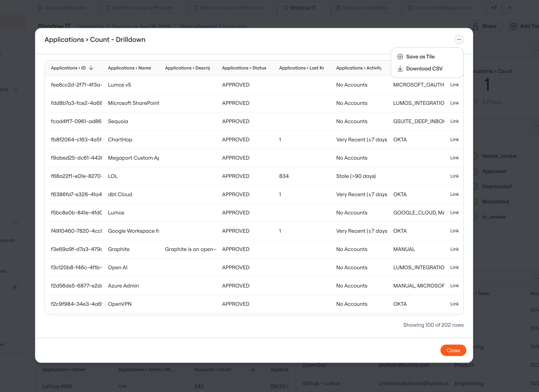Screen dimensions: 539x392
Task: Select the LOL row's 834 value
Action: tap(284, 176)
